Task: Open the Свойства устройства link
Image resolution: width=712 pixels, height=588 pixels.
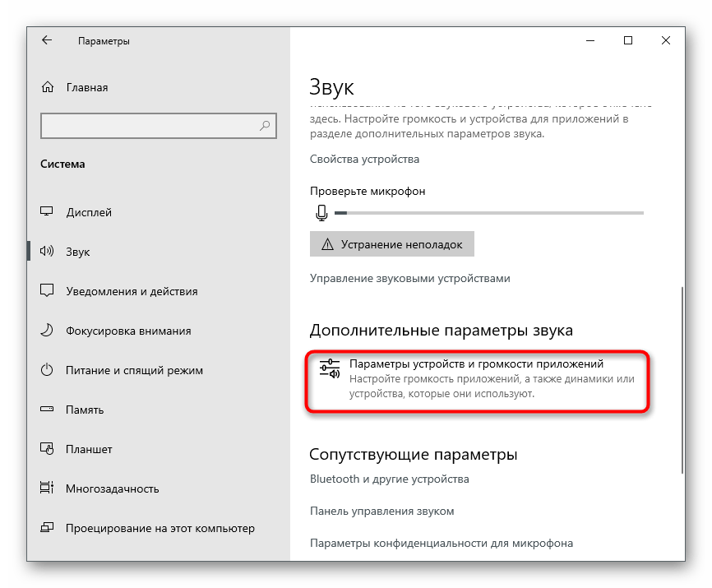Action: (364, 160)
